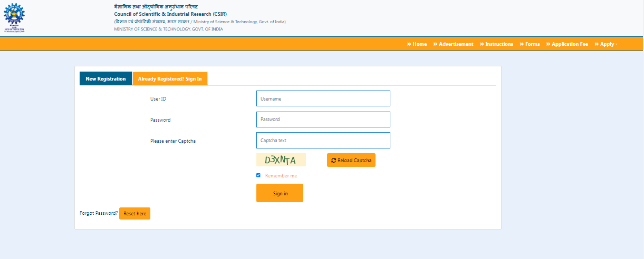Viewport: 644px width, 259px height.
Task: Click the User ID label
Action: 158,99
